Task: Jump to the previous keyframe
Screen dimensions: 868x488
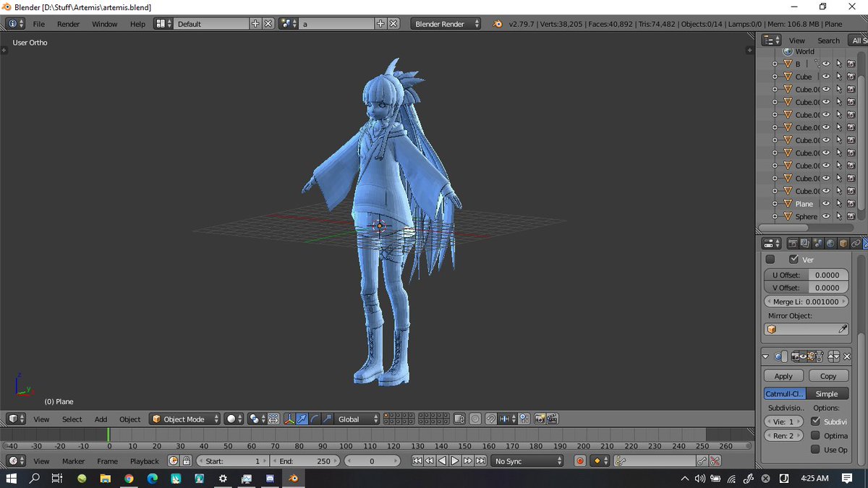Action: [x=430, y=461]
